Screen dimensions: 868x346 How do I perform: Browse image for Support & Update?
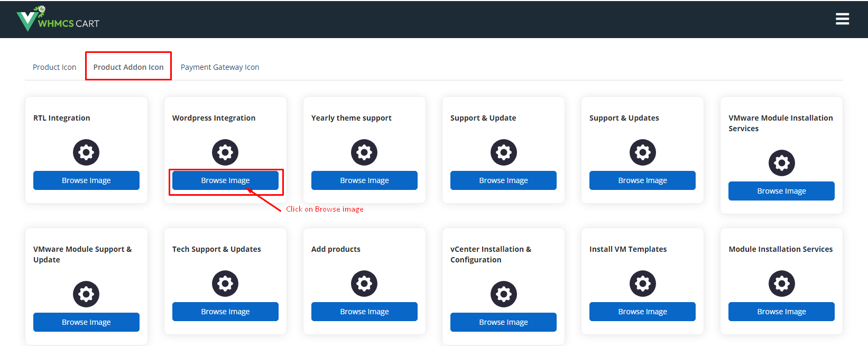tap(503, 180)
